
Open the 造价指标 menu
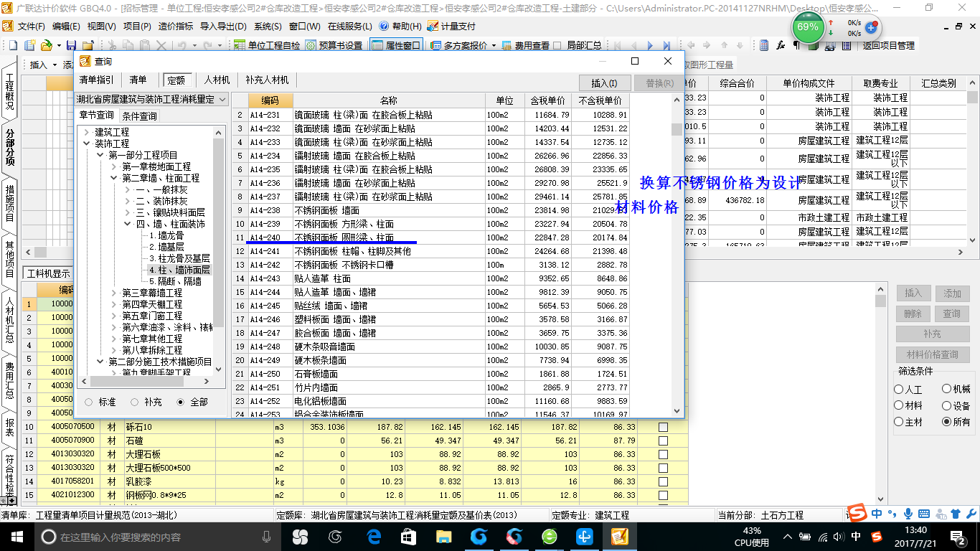(176, 27)
